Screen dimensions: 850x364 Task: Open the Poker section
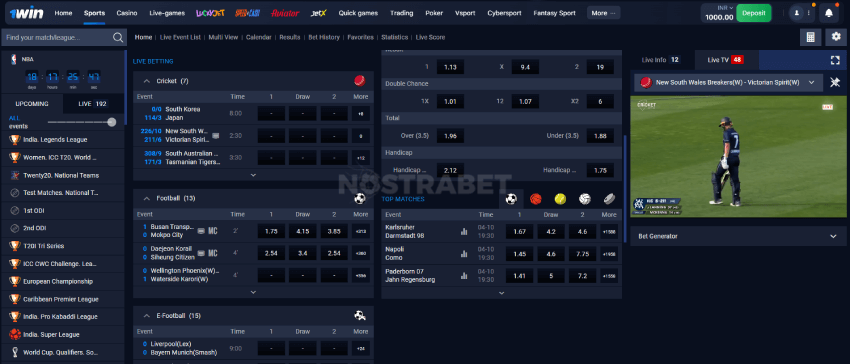tap(434, 13)
